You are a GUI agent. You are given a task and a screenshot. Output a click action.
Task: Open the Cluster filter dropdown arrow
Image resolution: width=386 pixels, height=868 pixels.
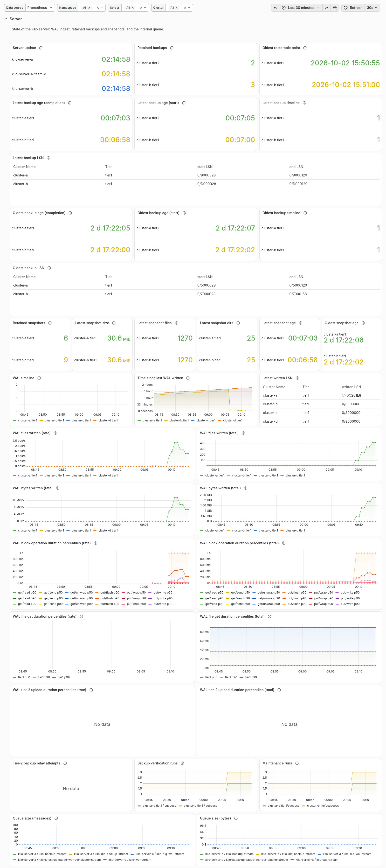pyautogui.click(x=189, y=8)
